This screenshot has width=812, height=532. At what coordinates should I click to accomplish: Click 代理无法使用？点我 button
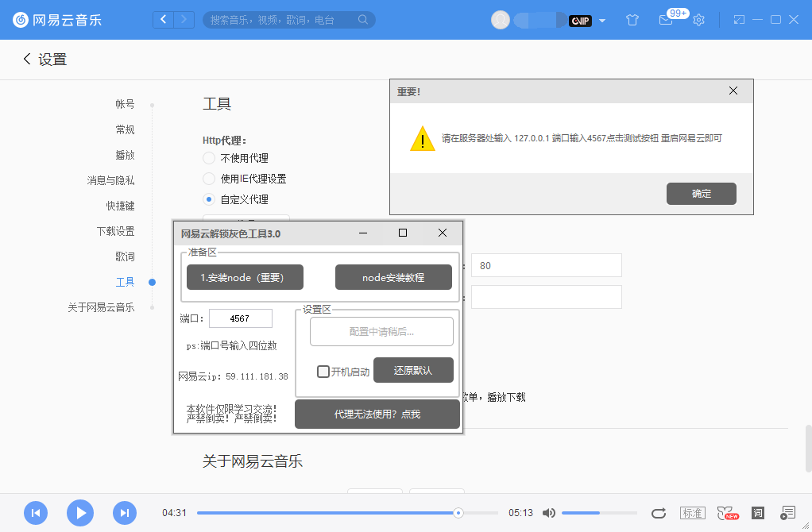[377, 414]
